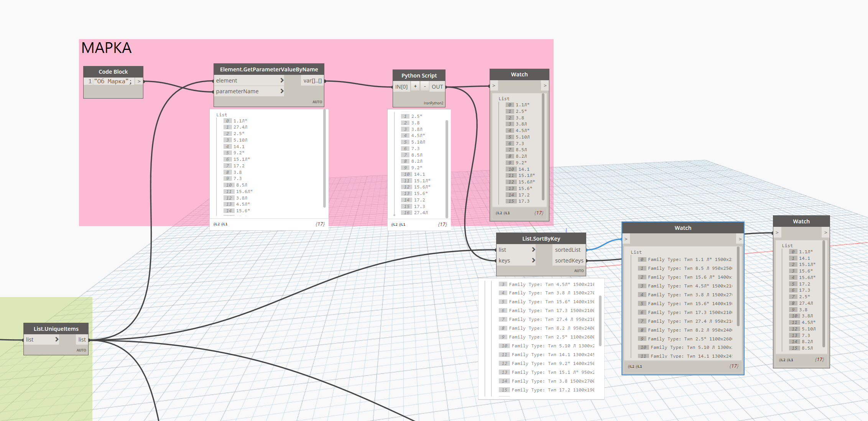This screenshot has height=421, width=868.
Task: Toggle AUTO lacing on List.SortByKey
Action: [579, 271]
